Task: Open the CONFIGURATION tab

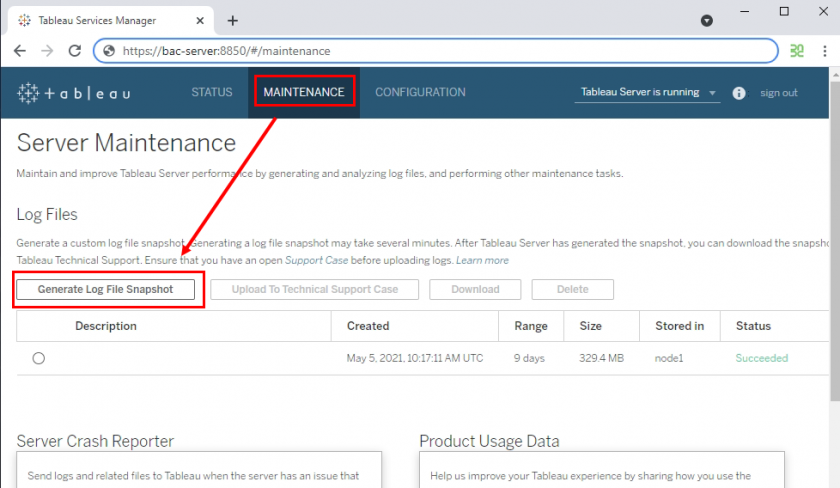Action: click(x=420, y=92)
